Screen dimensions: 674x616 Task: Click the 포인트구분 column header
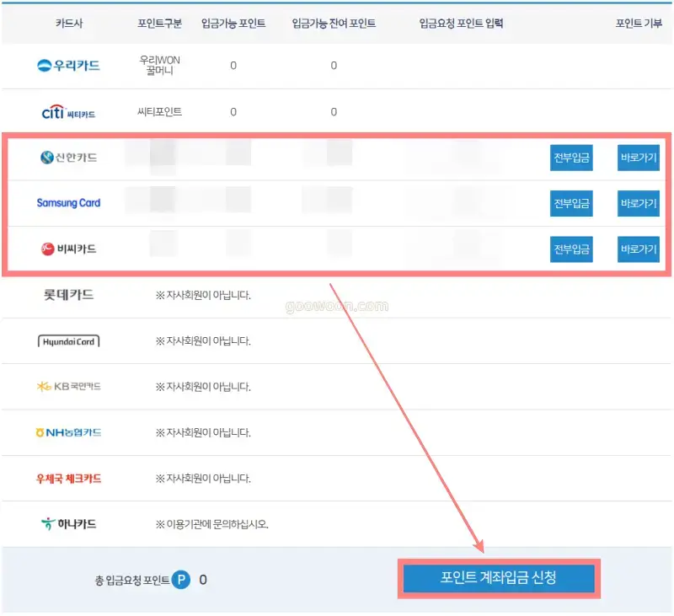159,24
